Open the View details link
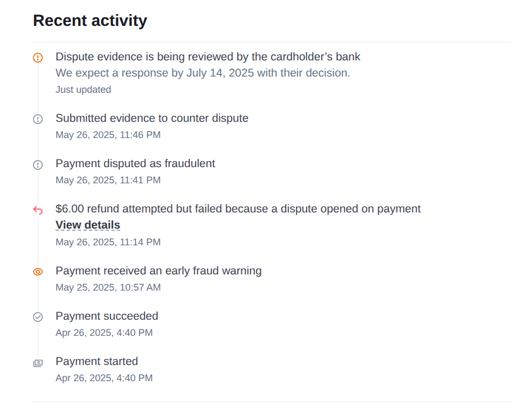The height and width of the screenshot is (420, 511). [x=88, y=225]
